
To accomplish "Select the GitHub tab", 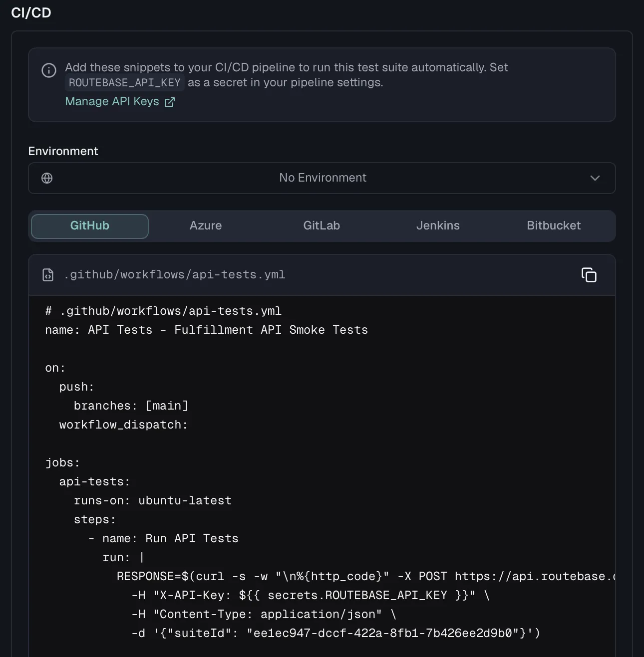I will 90,226.
